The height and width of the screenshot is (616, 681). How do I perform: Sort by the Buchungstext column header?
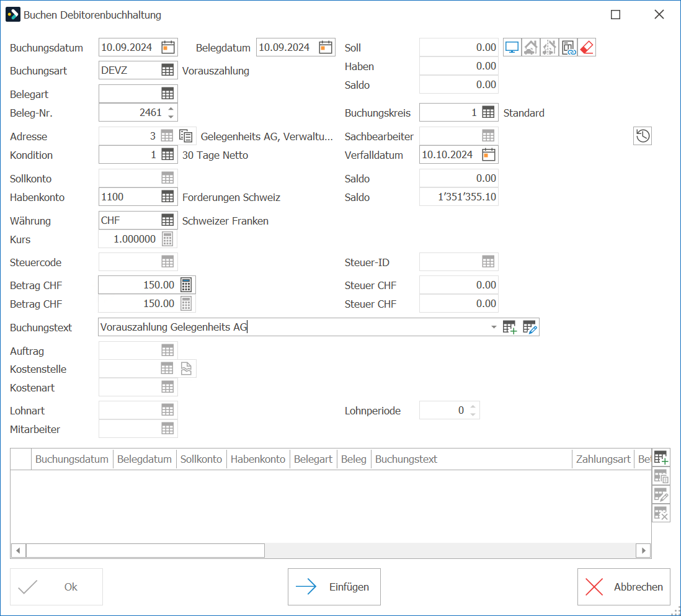471,459
